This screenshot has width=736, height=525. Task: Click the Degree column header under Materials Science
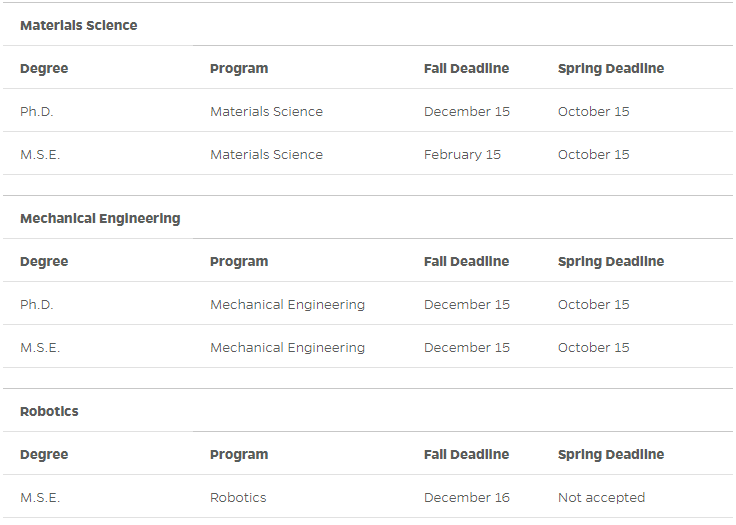pyautogui.click(x=44, y=69)
